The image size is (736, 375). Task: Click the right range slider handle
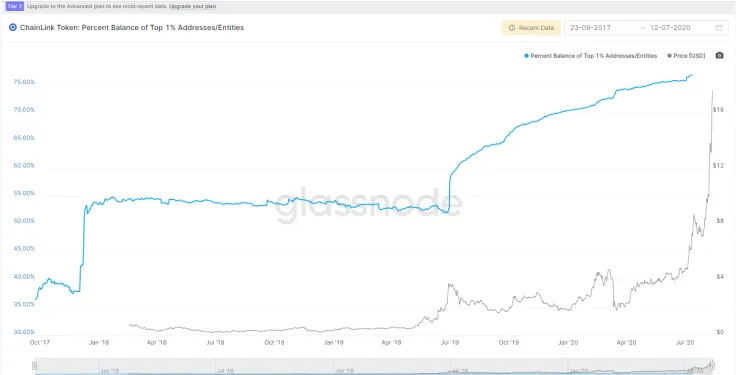click(x=712, y=366)
